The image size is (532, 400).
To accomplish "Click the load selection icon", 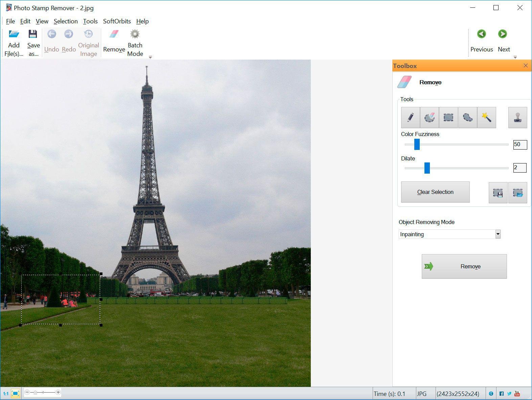I will tap(517, 193).
